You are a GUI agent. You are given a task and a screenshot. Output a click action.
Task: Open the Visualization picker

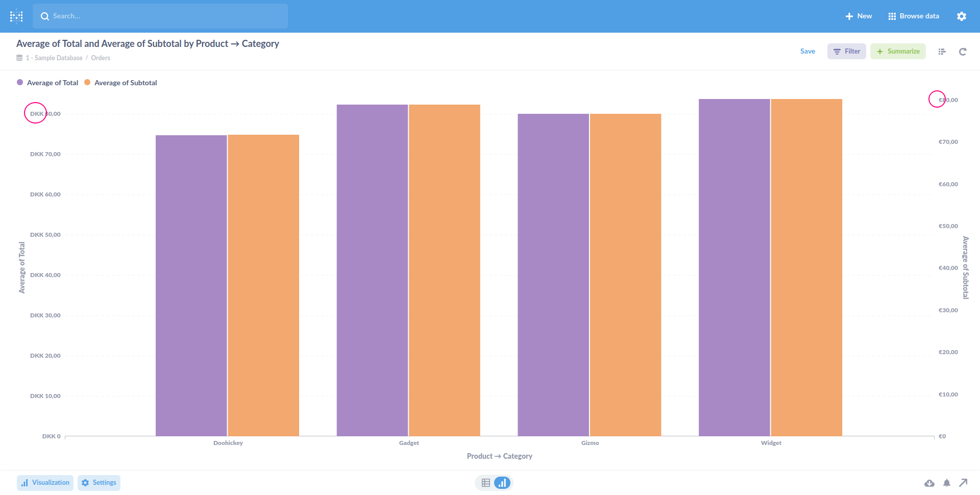[x=45, y=482]
